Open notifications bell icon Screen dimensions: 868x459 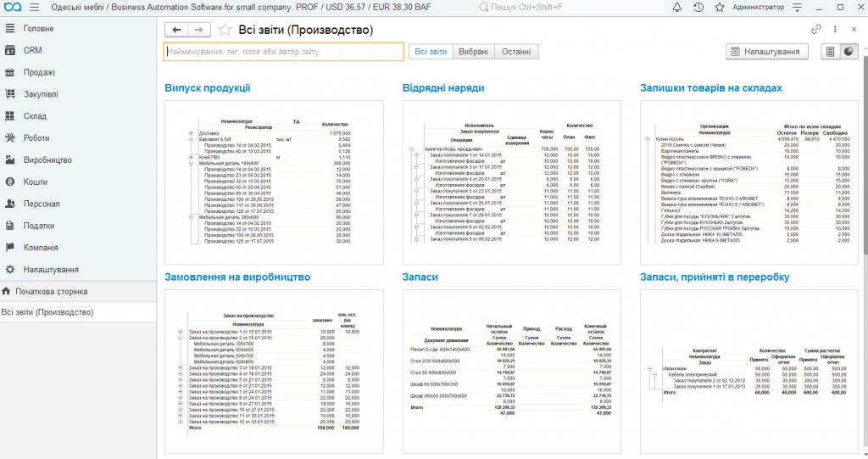(x=677, y=7)
